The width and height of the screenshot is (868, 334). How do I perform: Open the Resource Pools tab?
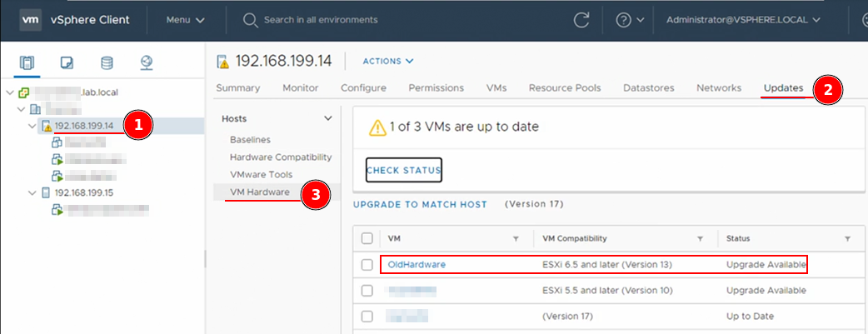(x=565, y=88)
